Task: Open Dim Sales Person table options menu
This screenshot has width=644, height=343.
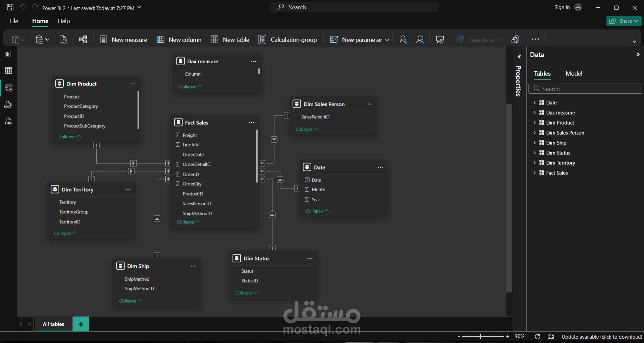Action: click(x=370, y=104)
